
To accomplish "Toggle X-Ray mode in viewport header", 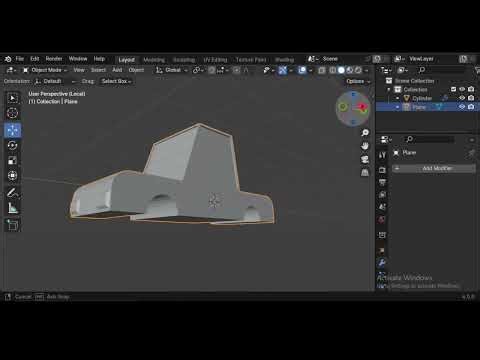I will click(322, 70).
